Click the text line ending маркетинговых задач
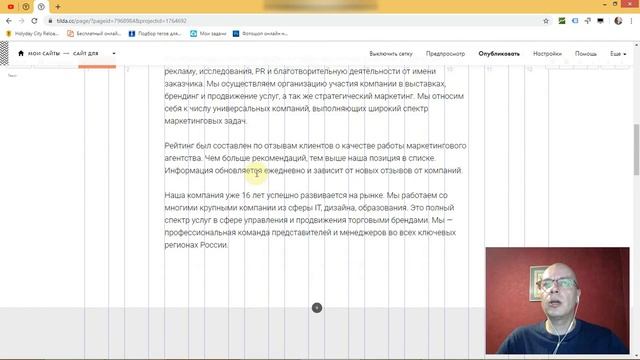 coord(206,121)
